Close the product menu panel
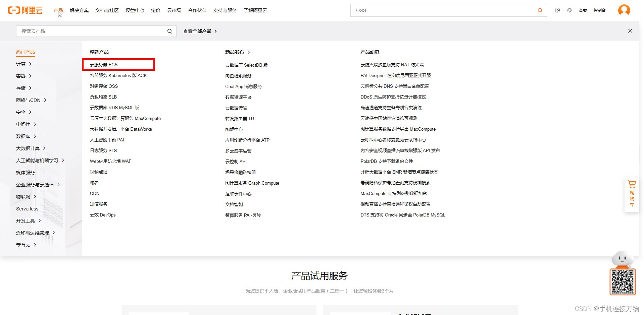644x315 pixels. [630, 31]
